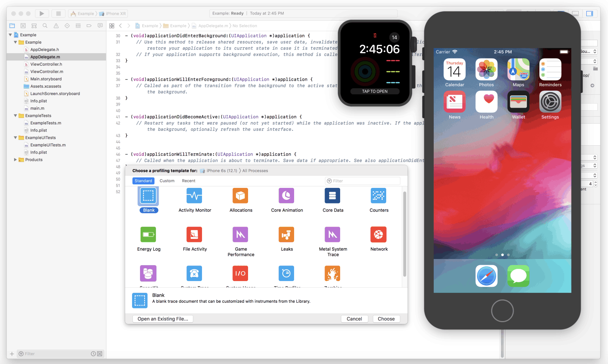This screenshot has width=608, height=364.
Task: Click the Run button in Xcode toolbar
Action: point(42,13)
